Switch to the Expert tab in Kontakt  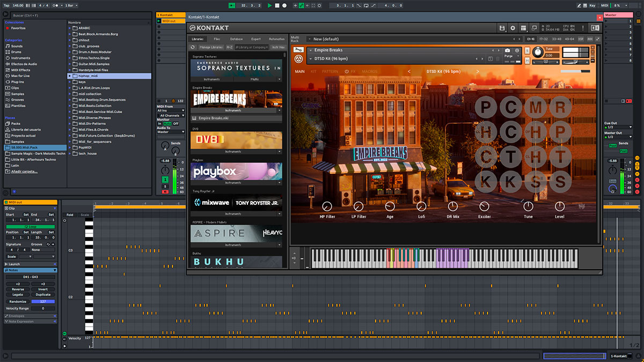[256, 39]
